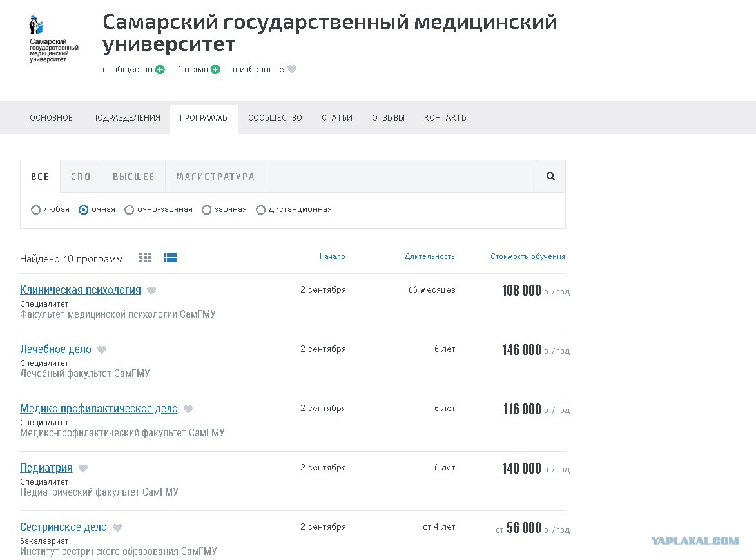The height and width of the screenshot is (560, 756).
Task: Open the КОНТАКТЫ tab
Action: tap(446, 117)
